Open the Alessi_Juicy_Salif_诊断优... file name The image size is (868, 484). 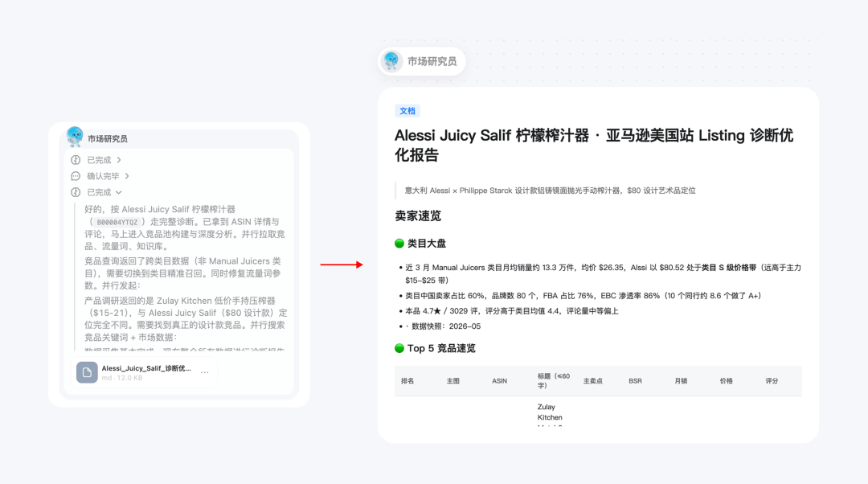(x=146, y=368)
